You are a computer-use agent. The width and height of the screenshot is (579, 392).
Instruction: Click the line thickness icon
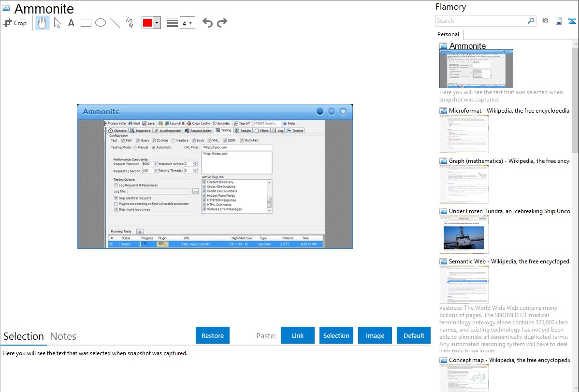(x=172, y=23)
